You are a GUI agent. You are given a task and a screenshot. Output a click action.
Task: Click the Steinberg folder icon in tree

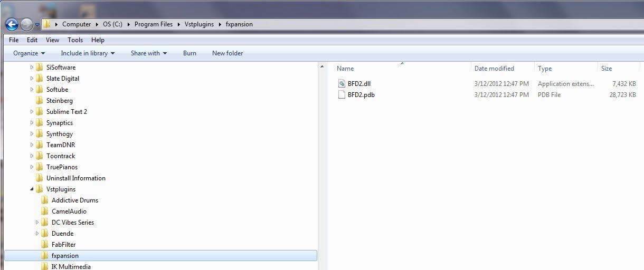click(40, 101)
